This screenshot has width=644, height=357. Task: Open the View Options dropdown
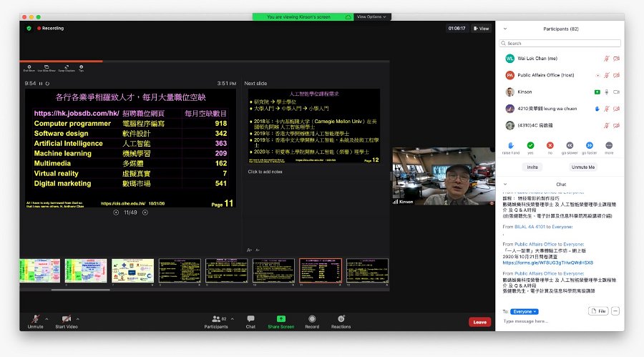[371, 17]
